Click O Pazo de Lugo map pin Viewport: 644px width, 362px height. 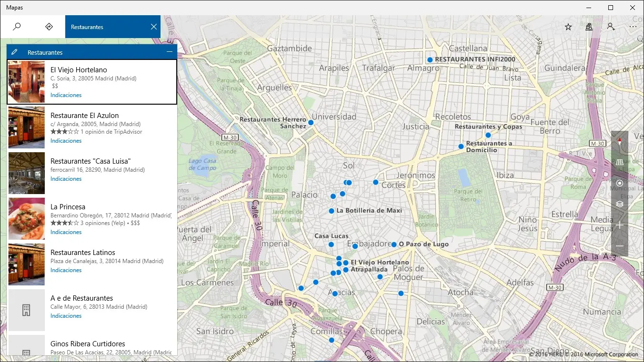(x=394, y=245)
